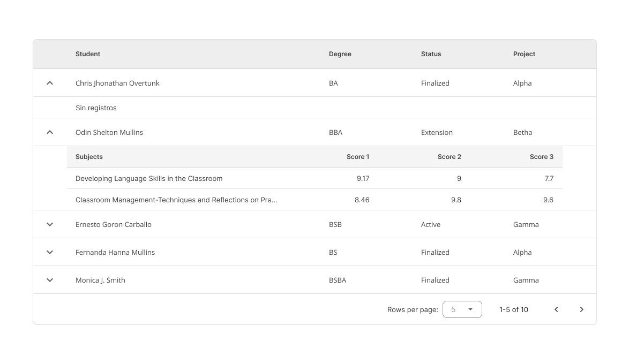Collapse the Chris Jhonathan Overtunk row
Viewport: 629px width, 364px height.
point(50,83)
